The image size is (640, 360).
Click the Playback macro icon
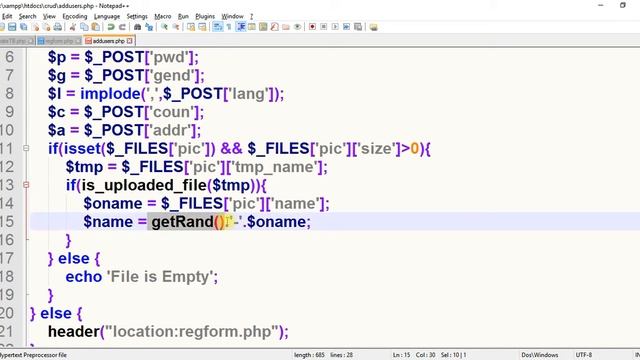point(335,27)
